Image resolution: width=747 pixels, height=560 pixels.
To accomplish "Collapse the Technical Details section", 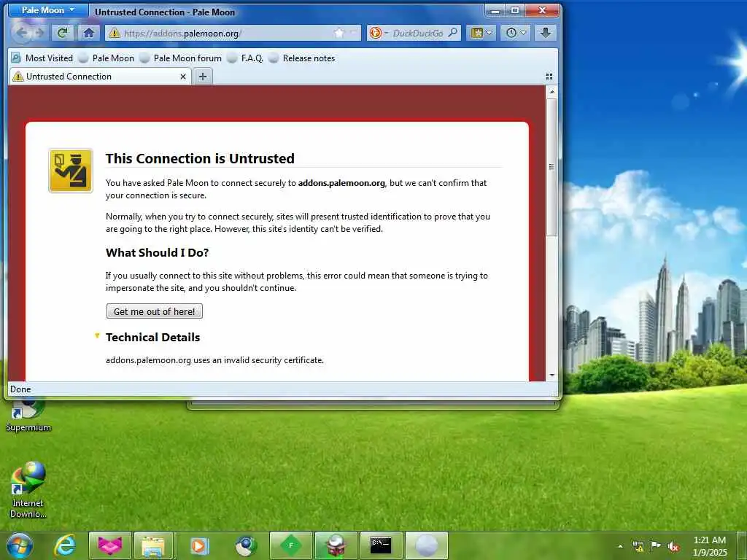I will 97,335.
